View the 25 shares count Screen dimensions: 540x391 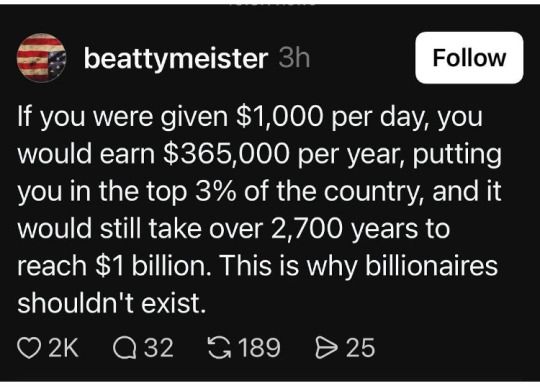[360, 348]
